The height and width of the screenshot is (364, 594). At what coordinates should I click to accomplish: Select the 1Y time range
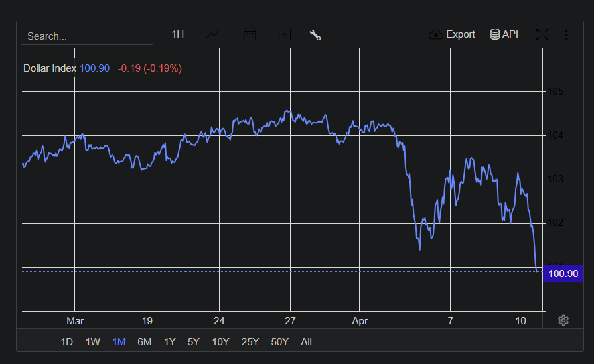[x=169, y=342]
